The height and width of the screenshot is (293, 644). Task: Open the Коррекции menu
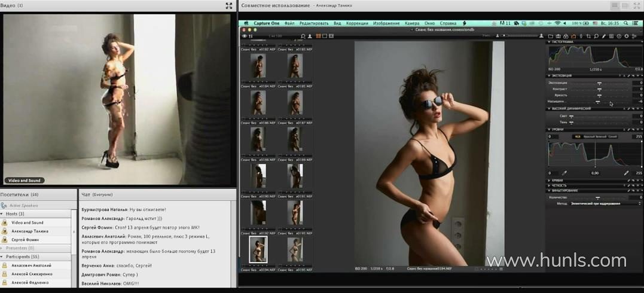tap(357, 23)
